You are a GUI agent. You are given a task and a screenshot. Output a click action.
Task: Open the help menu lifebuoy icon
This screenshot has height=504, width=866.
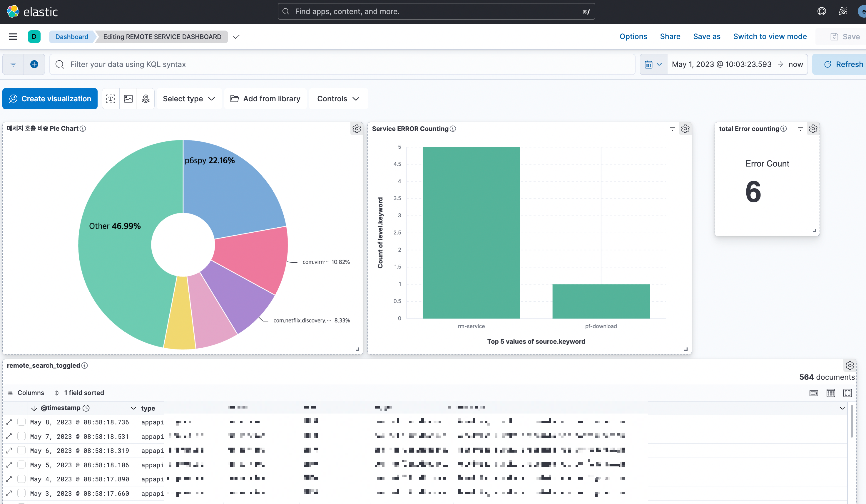(821, 11)
